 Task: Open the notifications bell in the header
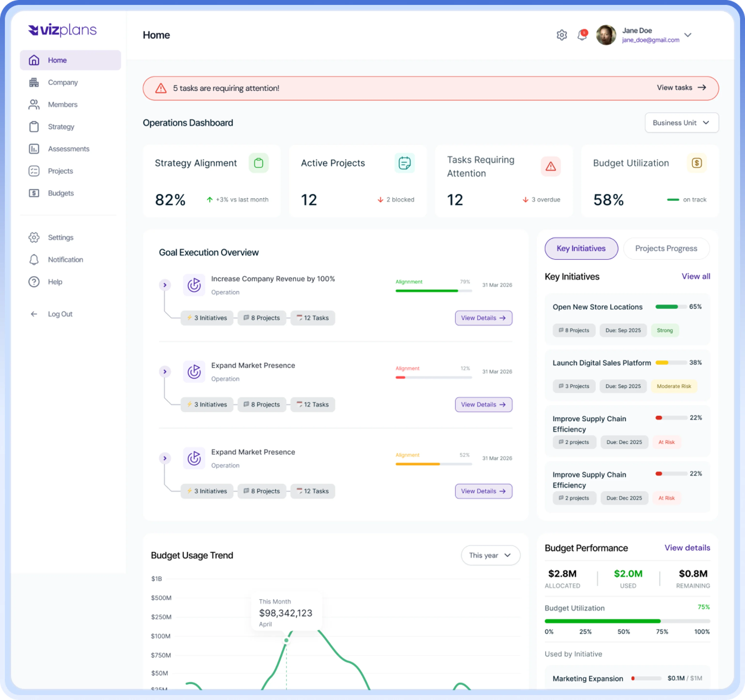tap(582, 35)
